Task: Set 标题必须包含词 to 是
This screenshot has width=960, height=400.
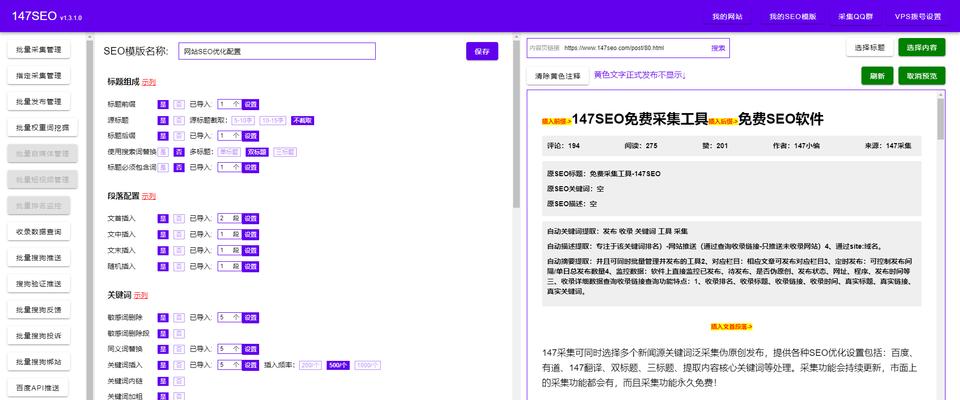Action: (163, 167)
